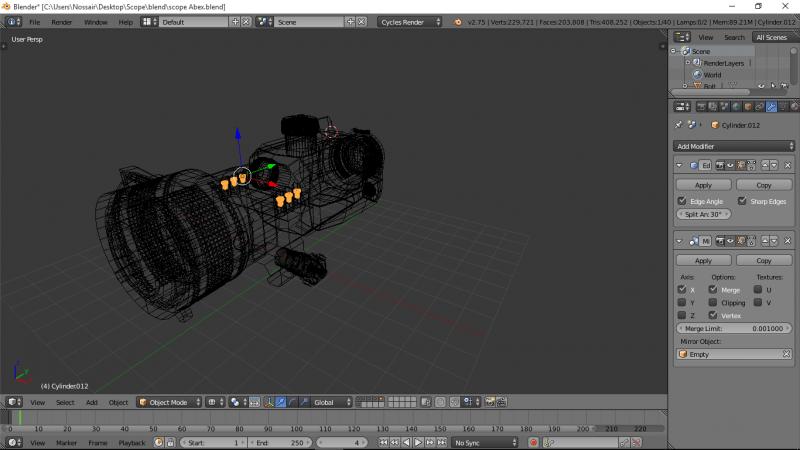800x450 pixels.
Task: Switch to the All Scenes tab
Action: click(x=771, y=37)
